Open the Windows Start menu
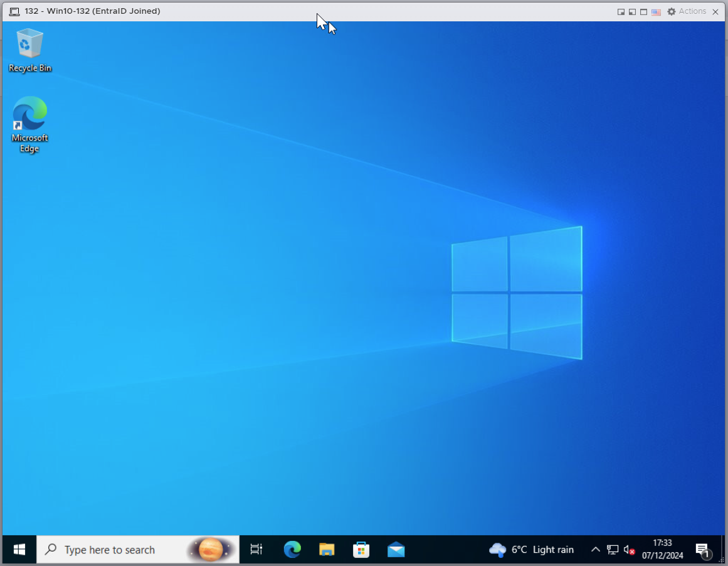The height and width of the screenshot is (566, 728). pyautogui.click(x=19, y=550)
